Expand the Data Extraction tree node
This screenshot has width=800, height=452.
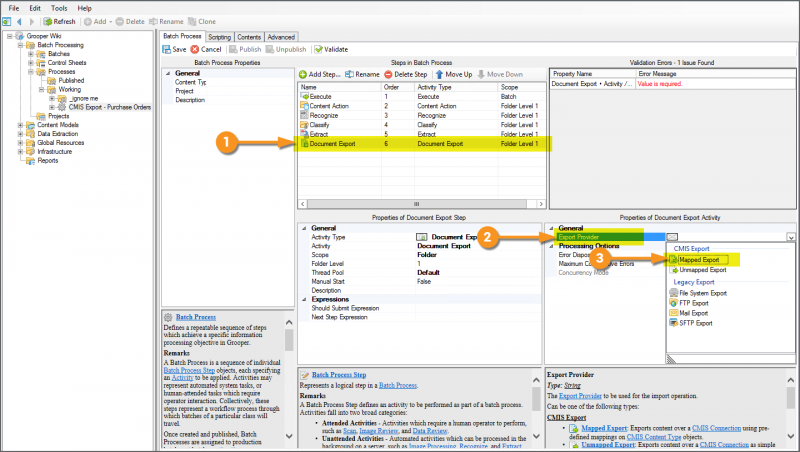coord(20,134)
